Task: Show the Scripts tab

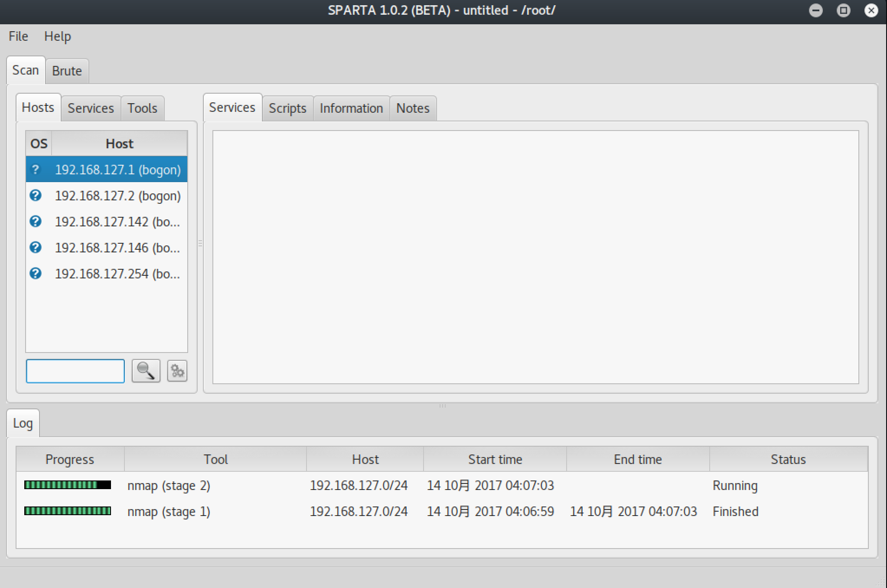Action: tap(287, 108)
